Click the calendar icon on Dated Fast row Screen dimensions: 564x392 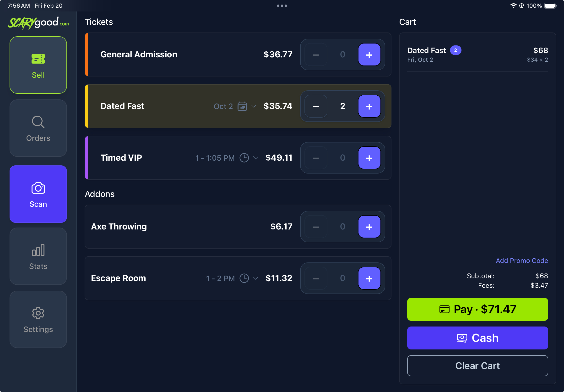(x=243, y=106)
